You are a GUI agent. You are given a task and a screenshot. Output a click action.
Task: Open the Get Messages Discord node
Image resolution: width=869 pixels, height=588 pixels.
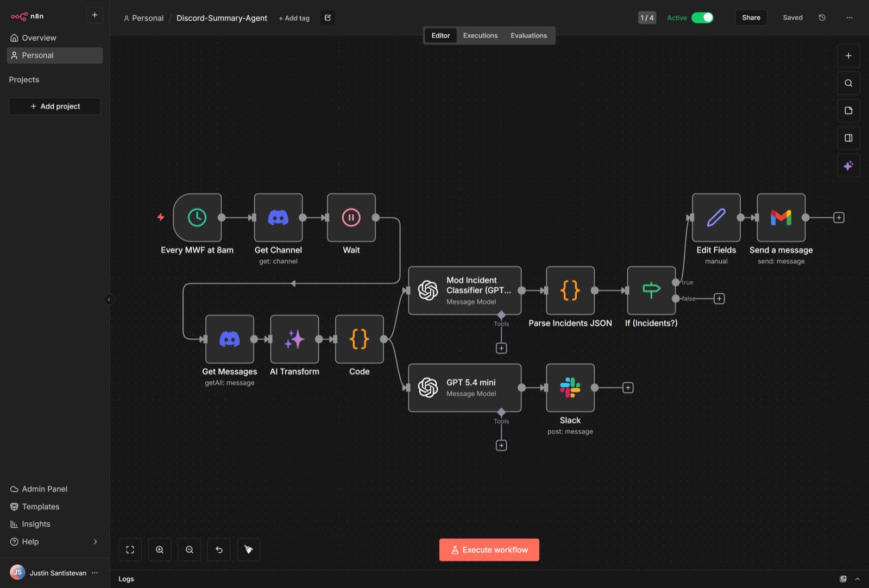[230, 339]
